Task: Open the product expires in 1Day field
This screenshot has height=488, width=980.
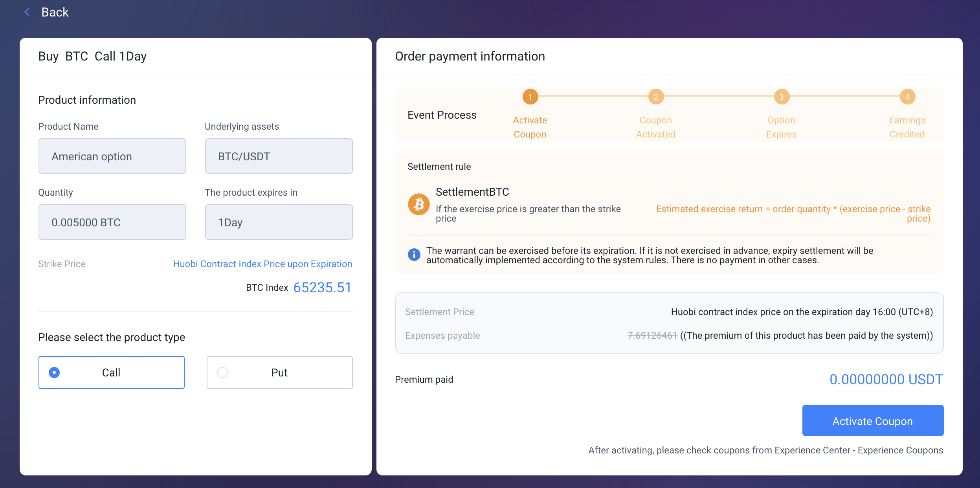Action: tap(279, 222)
